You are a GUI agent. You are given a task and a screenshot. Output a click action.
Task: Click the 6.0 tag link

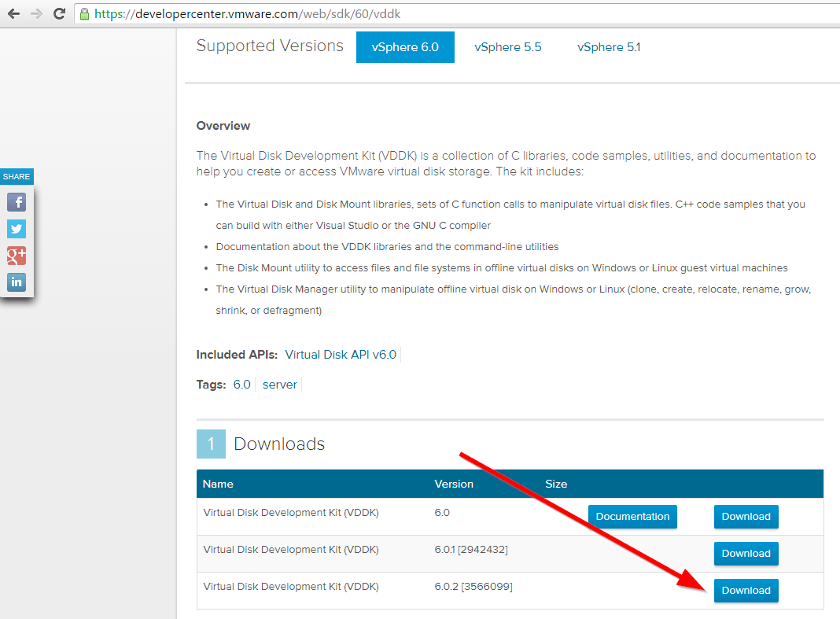[x=241, y=385]
